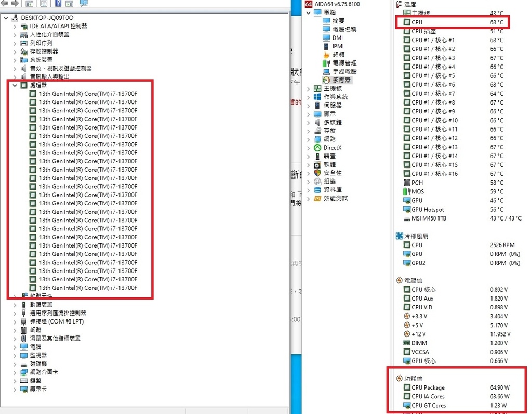Select the +12 V 11.952 V row

[457, 334]
